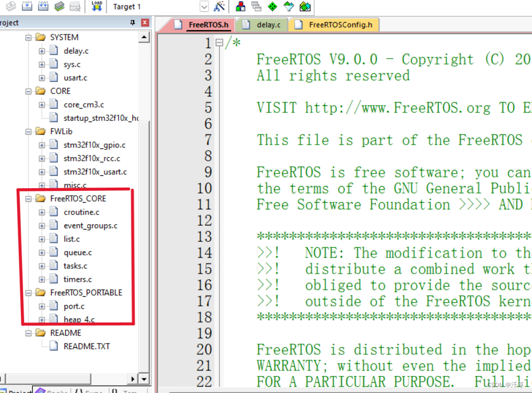Click the Build target icon
This screenshot has width=532, height=393.
(x=27, y=6)
